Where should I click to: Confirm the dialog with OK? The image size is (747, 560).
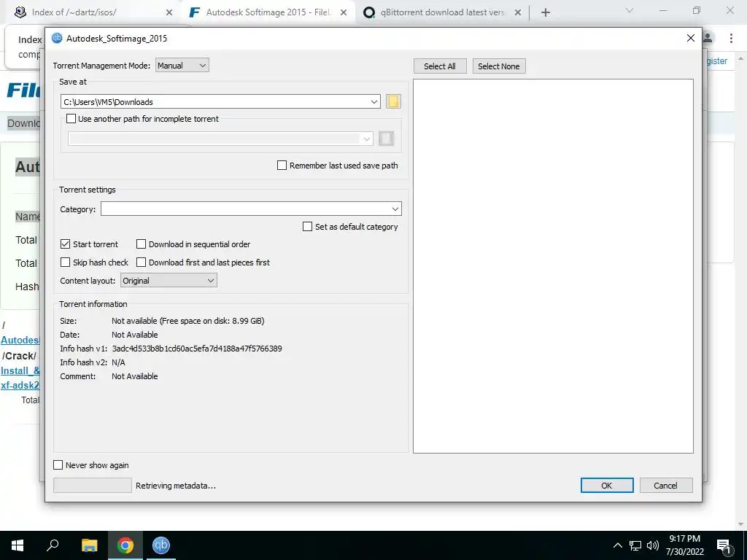click(x=607, y=485)
